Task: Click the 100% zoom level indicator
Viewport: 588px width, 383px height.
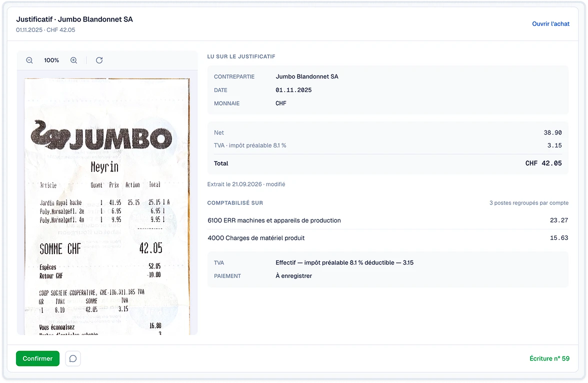Action: click(x=51, y=60)
